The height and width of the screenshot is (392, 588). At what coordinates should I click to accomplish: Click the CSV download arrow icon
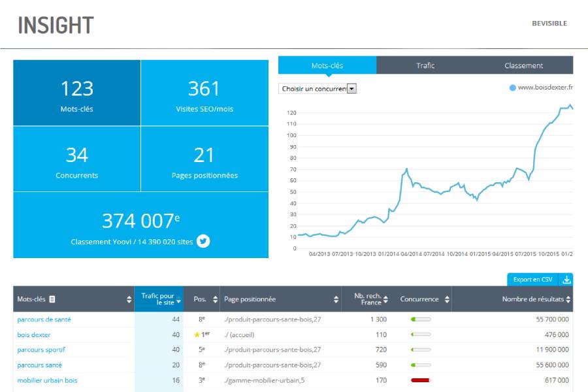click(x=566, y=280)
